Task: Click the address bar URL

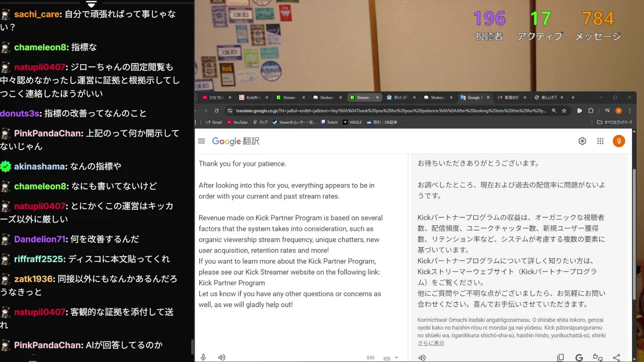Action: [391, 111]
